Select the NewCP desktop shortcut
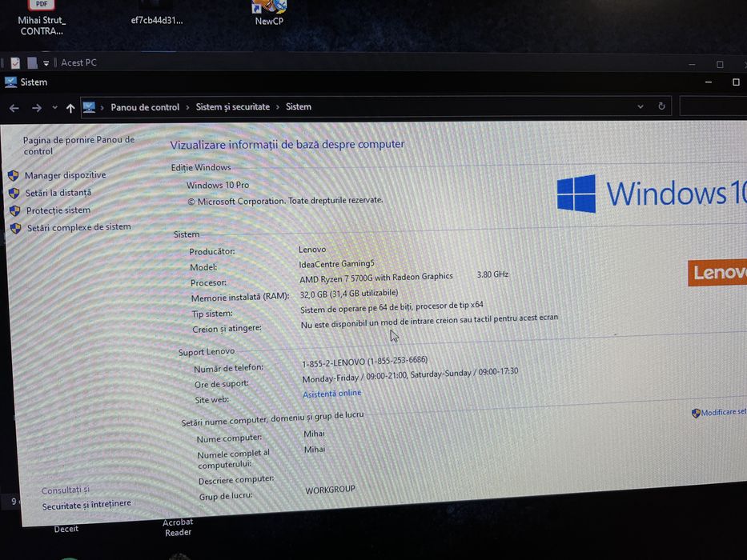This screenshot has height=560, width=747. (269, 13)
